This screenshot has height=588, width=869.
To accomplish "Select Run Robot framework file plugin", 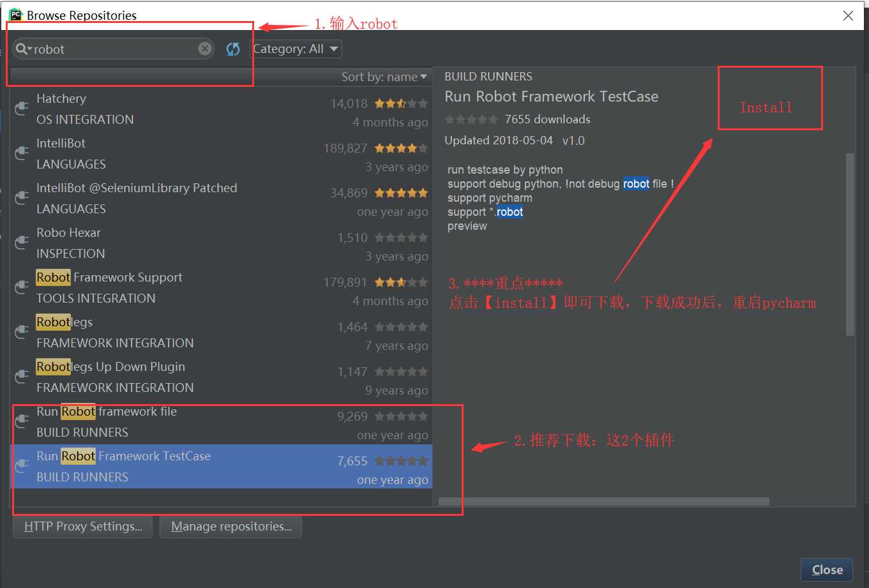I will click(x=221, y=421).
